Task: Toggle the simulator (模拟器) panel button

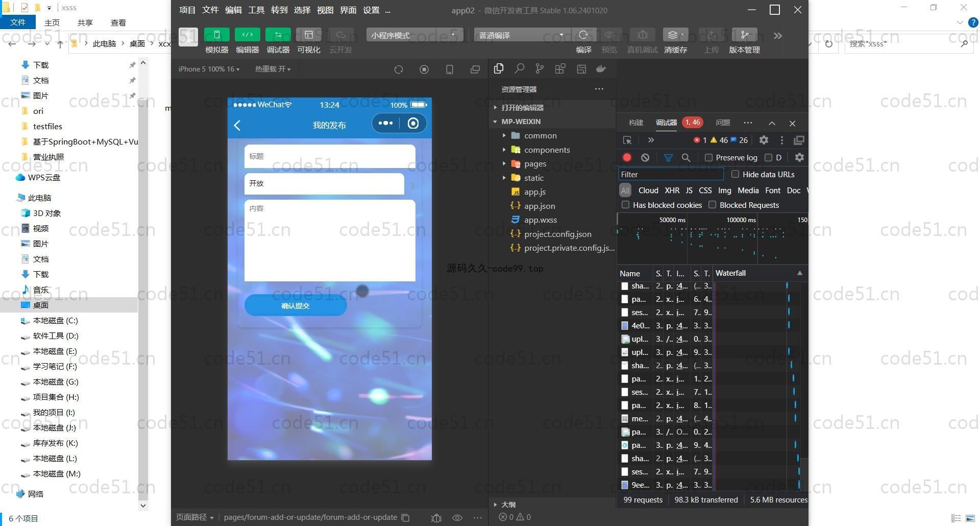Action: click(217, 35)
